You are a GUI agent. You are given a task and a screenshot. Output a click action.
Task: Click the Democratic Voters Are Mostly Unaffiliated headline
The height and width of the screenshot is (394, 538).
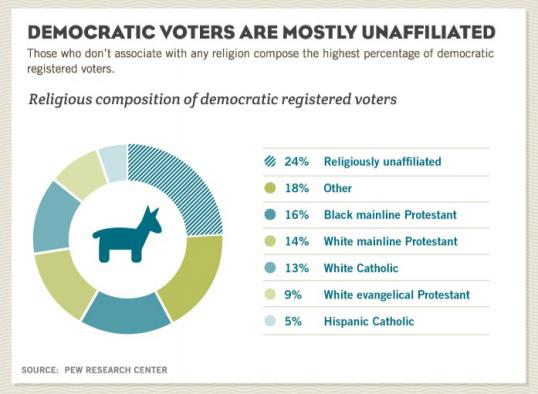click(x=261, y=32)
